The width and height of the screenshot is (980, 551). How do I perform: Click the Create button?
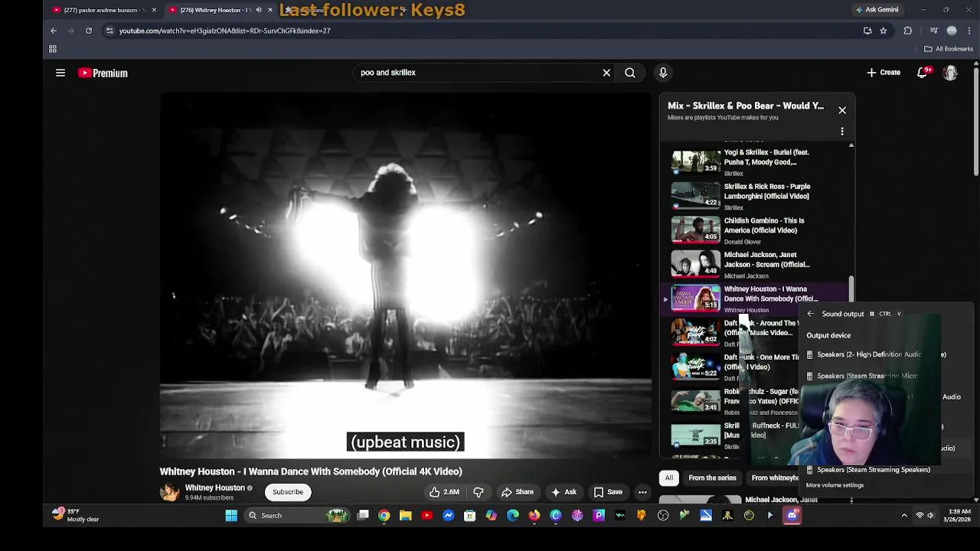pos(884,73)
